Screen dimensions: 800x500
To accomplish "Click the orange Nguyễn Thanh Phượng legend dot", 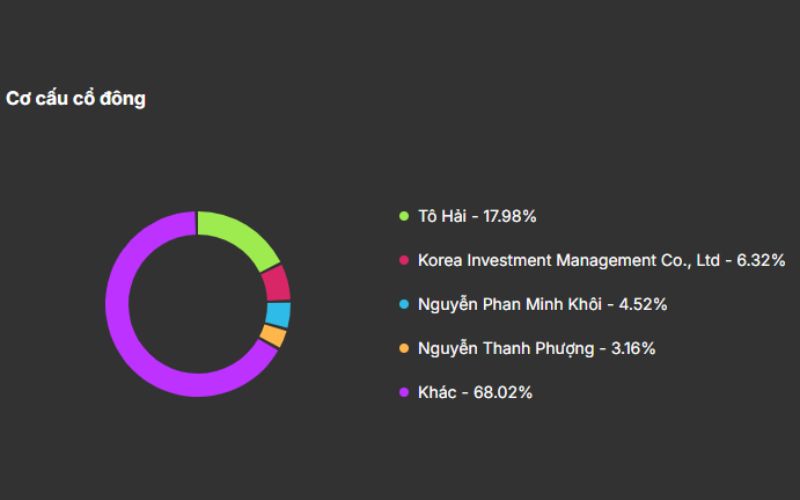I will [x=404, y=348].
